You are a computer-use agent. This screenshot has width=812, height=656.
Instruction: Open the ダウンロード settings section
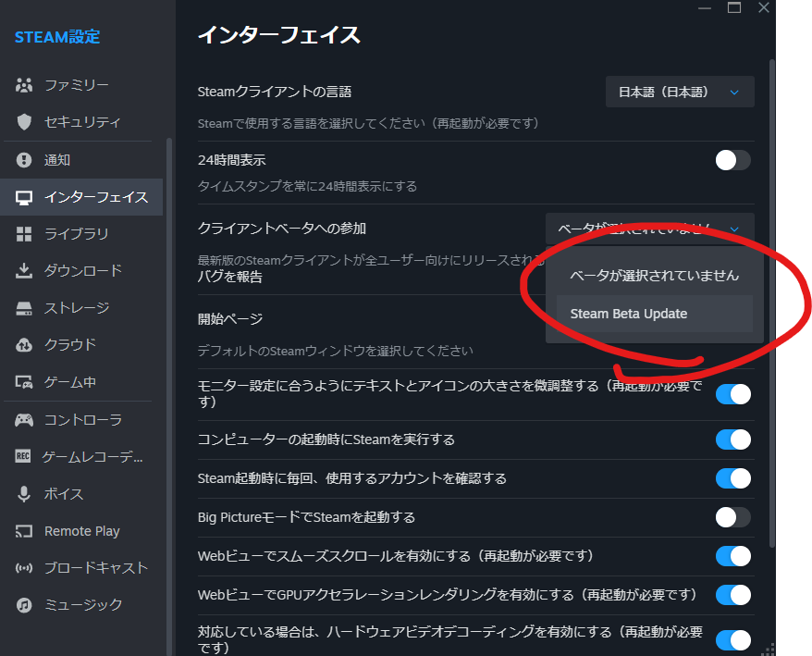[x=83, y=270]
